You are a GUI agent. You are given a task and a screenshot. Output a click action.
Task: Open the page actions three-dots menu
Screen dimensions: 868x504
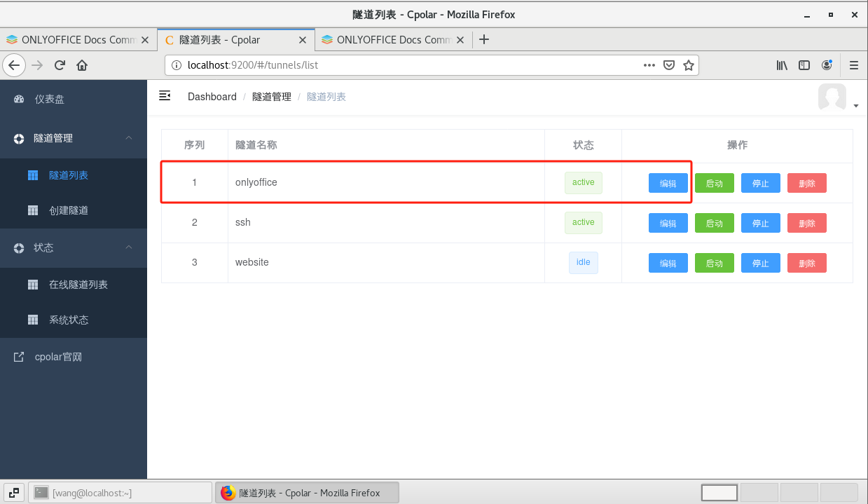(649, 65)
